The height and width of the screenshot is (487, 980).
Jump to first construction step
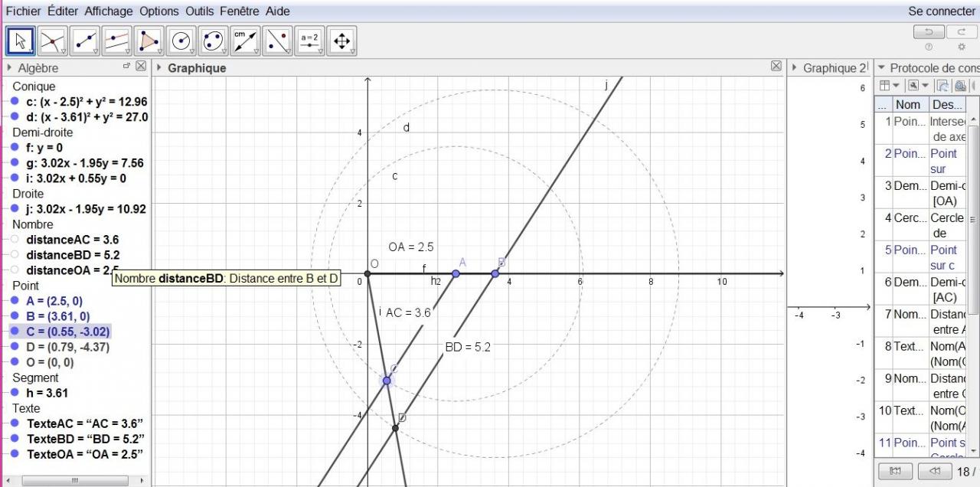[x=895, y=471]
